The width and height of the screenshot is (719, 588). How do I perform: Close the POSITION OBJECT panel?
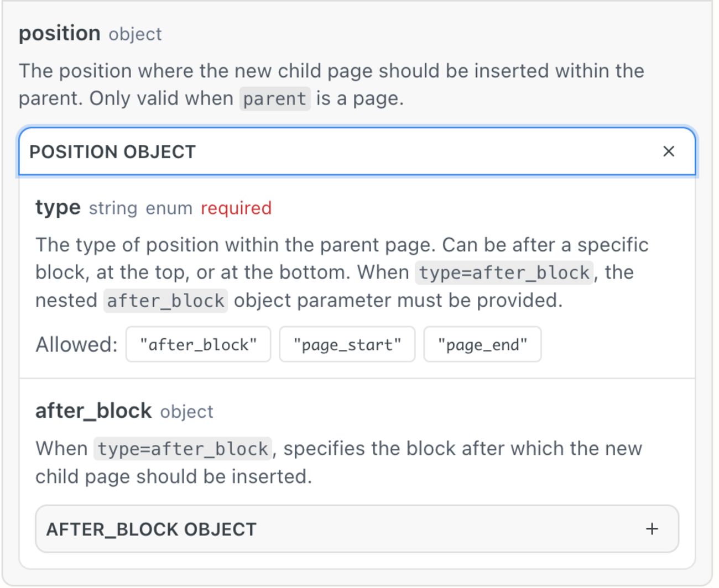669,151
